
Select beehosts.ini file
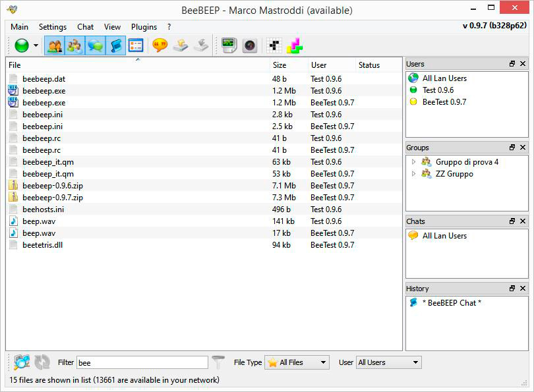tap(204, 210)
